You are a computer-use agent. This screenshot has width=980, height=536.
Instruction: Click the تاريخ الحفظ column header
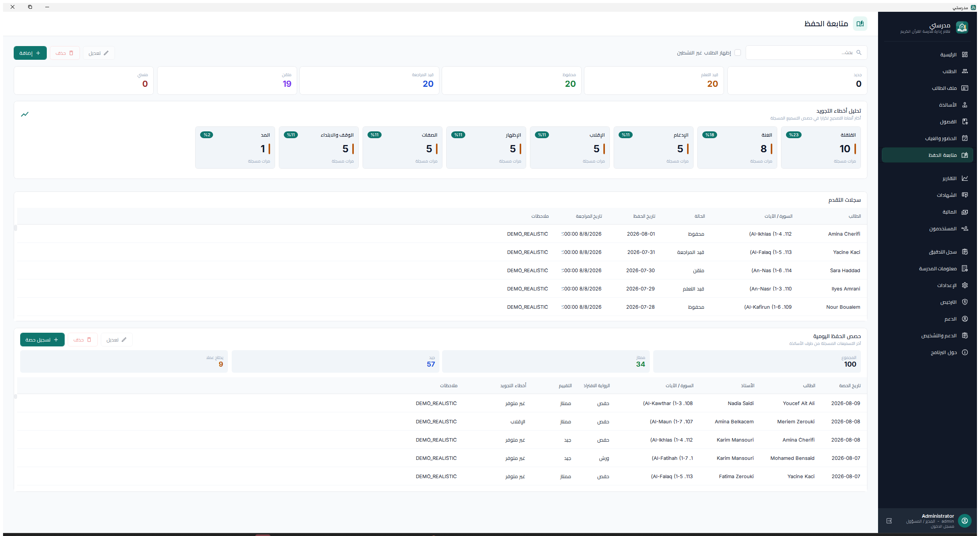click(644, 216)
